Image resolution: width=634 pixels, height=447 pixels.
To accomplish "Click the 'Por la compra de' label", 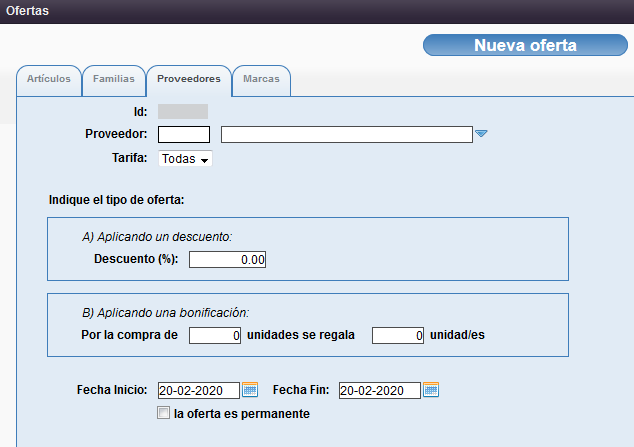I will point(129,335).
